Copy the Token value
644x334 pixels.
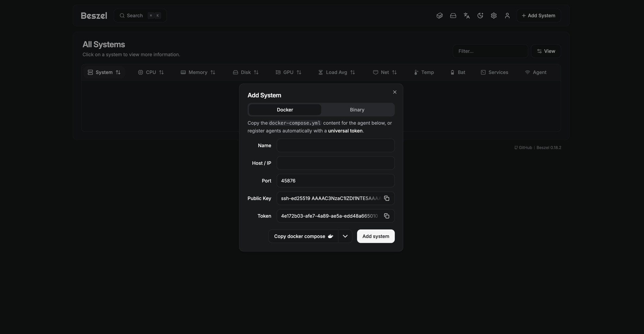(387, 216)
